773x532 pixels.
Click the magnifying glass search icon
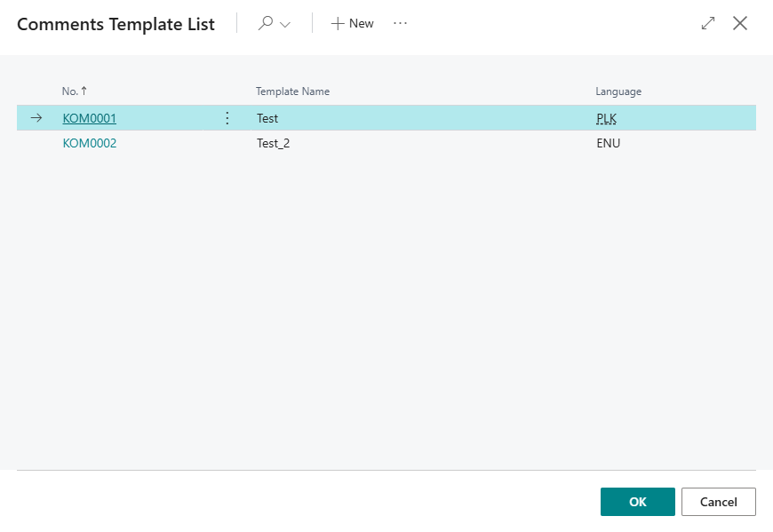[265, 24]
